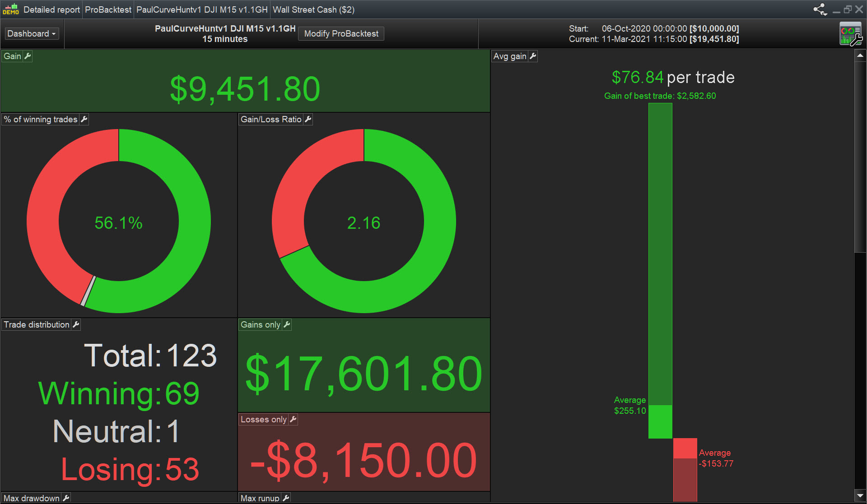
Task: Click the share icon in title bar
Action: point(818,9)
